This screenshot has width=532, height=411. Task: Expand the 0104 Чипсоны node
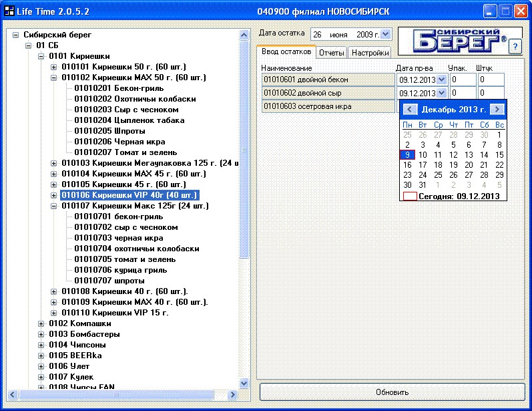41,345
